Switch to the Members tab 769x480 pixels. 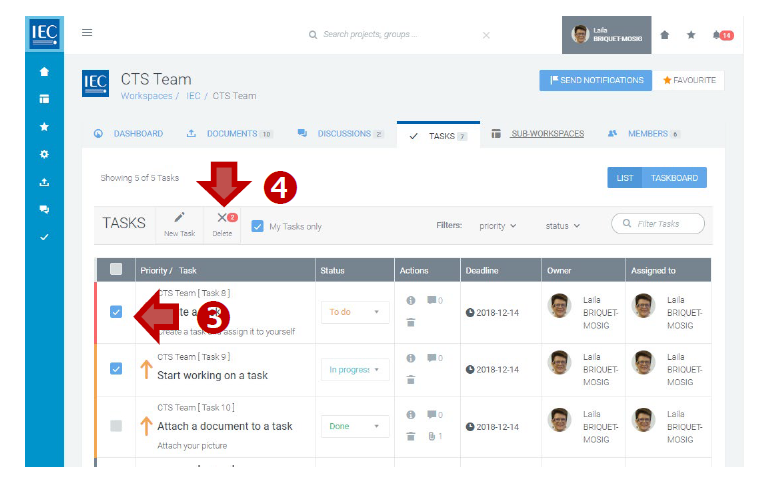tap(644, 134)
